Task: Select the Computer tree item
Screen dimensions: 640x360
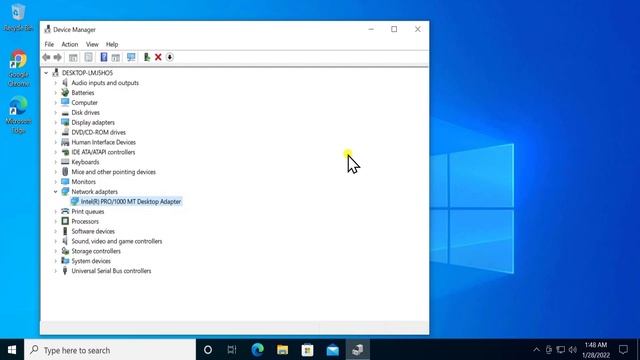Action: pos(84,103)
